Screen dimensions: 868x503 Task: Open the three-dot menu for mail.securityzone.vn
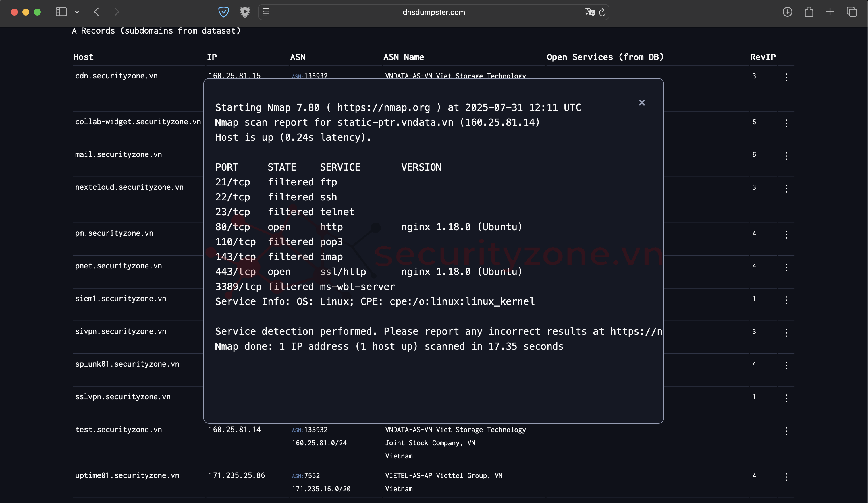[786, 156]
